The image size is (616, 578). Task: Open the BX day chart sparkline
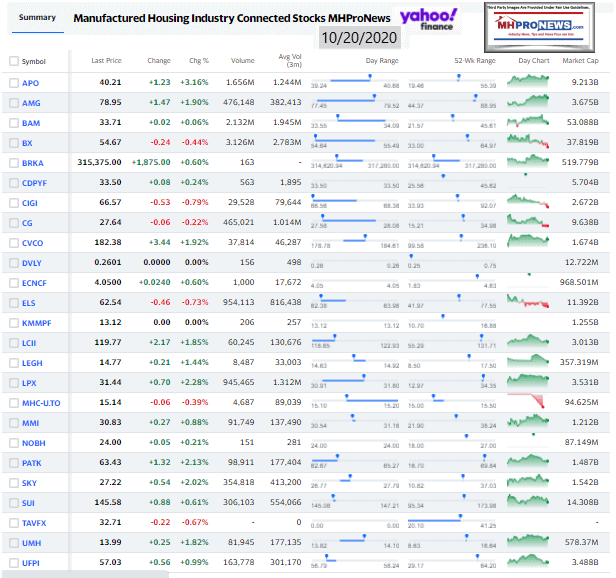coord(527,143)
